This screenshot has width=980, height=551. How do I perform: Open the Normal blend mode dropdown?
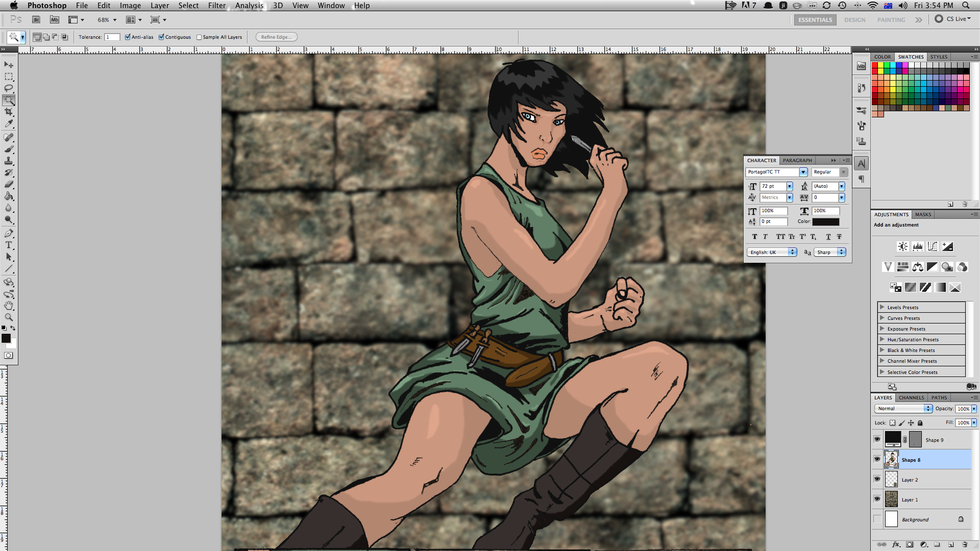click(x=903, y=409)
